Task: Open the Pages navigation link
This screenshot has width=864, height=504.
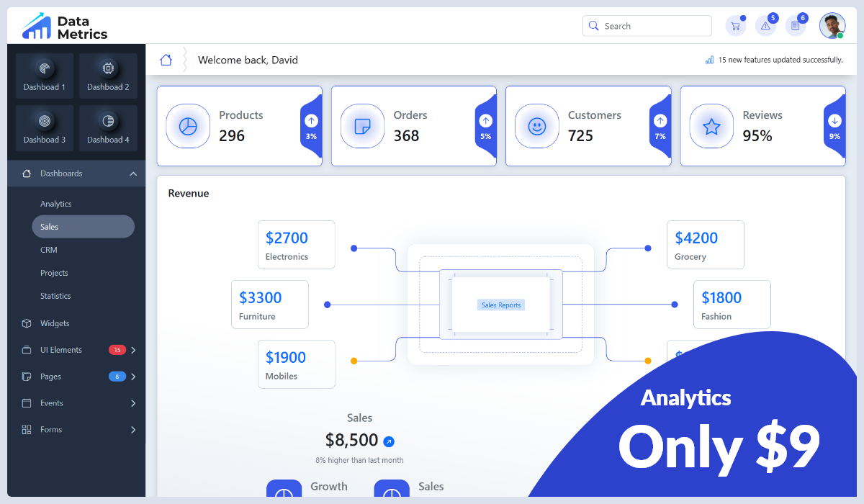Action: point(50,377)
